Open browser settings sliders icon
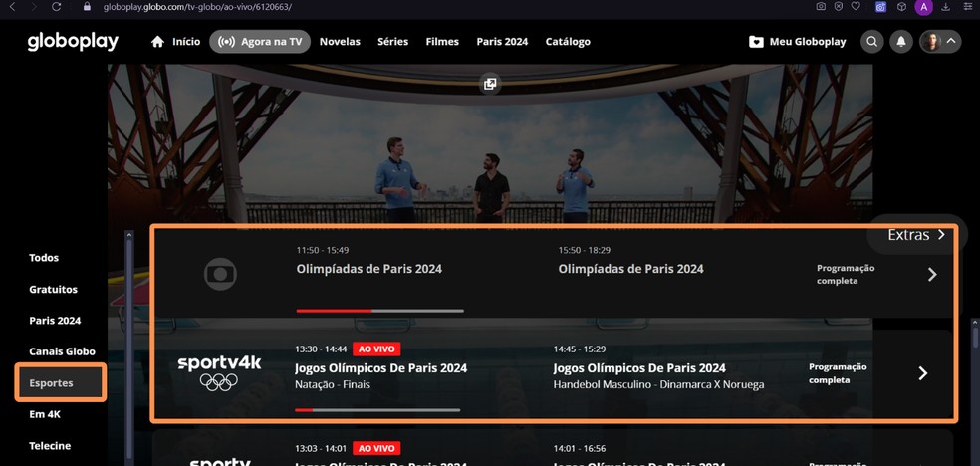This screenshot has height=466, width=980. (x=967, y=6)
